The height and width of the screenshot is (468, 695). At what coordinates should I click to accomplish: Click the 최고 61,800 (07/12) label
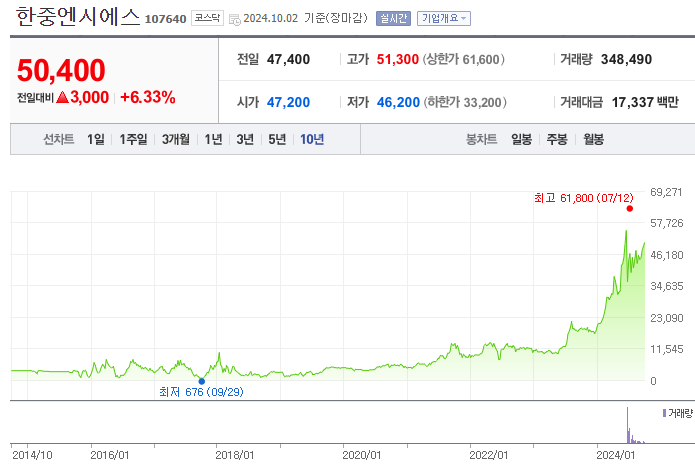point(584,198)
